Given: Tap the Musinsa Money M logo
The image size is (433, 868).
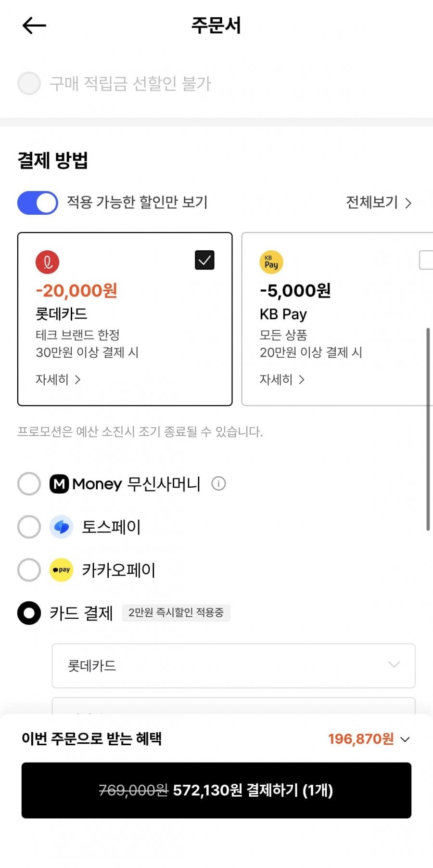Looking at the screenshot, I should (60, 484).
